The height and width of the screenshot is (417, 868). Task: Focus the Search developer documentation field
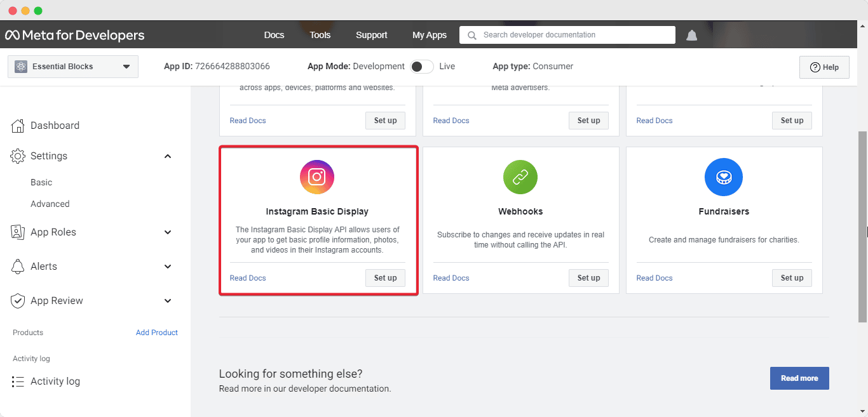pyautogui.click(x=567, y=35)
